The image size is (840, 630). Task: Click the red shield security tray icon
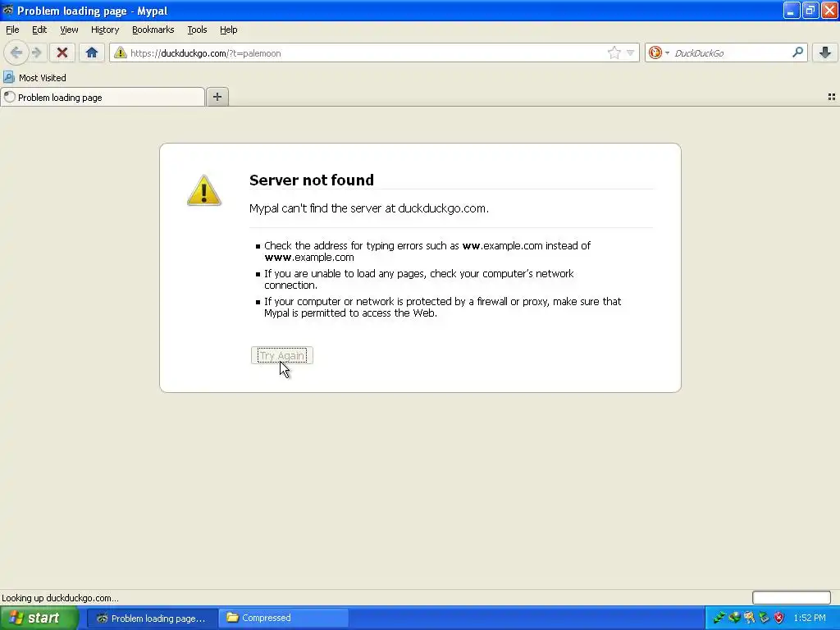[779, 618]
